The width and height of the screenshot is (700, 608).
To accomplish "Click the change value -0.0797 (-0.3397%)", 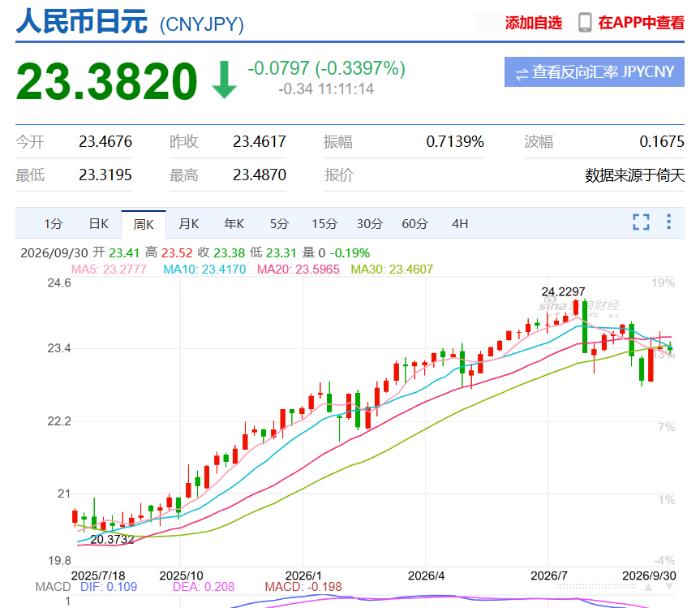I will coord(326,68).
